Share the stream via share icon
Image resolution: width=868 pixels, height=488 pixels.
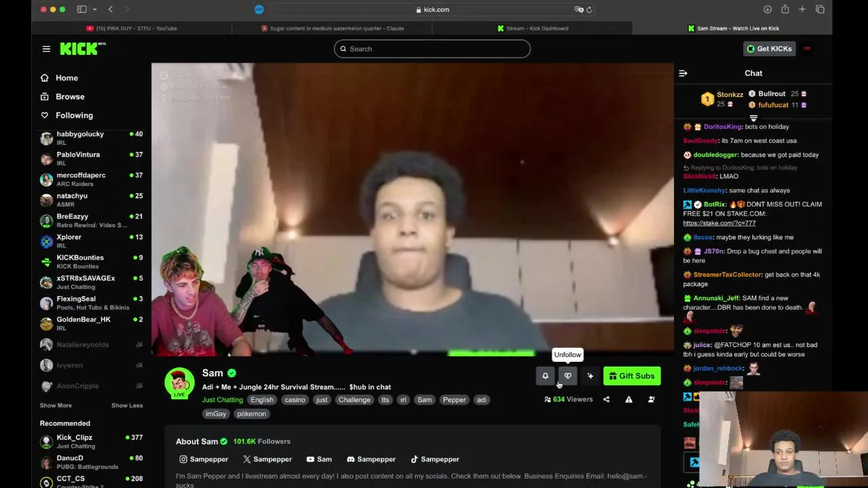click(x=606, y=399)
